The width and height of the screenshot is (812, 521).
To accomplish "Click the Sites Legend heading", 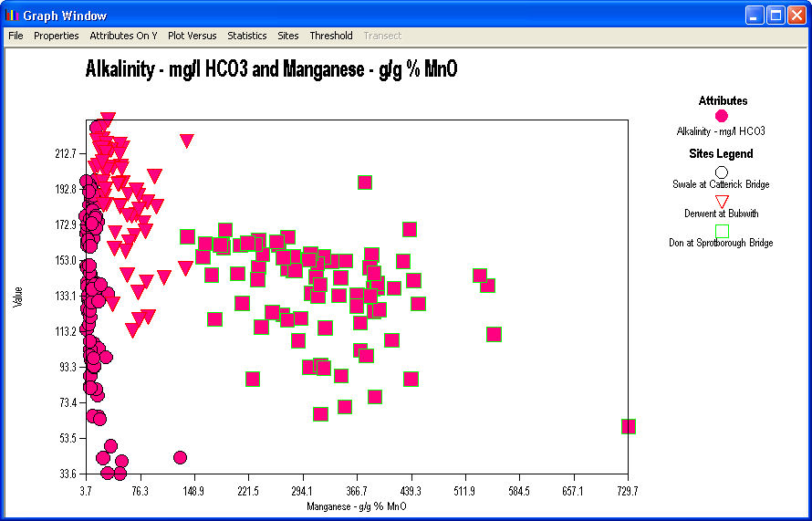I will click(721, 154).
